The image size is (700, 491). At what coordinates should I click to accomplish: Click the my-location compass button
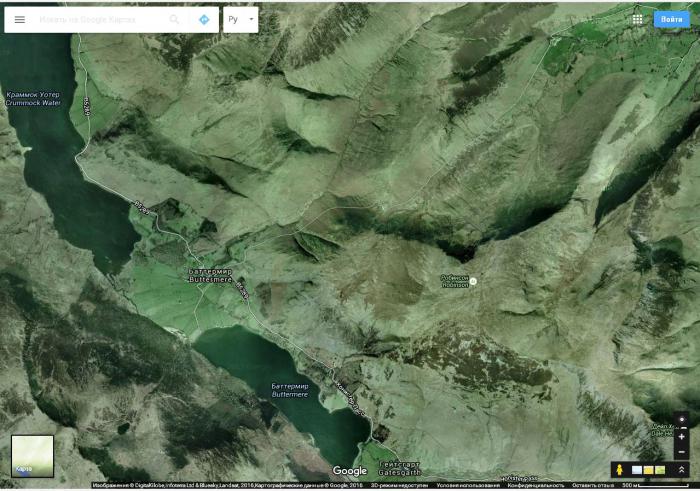click(x=681, y=420)
